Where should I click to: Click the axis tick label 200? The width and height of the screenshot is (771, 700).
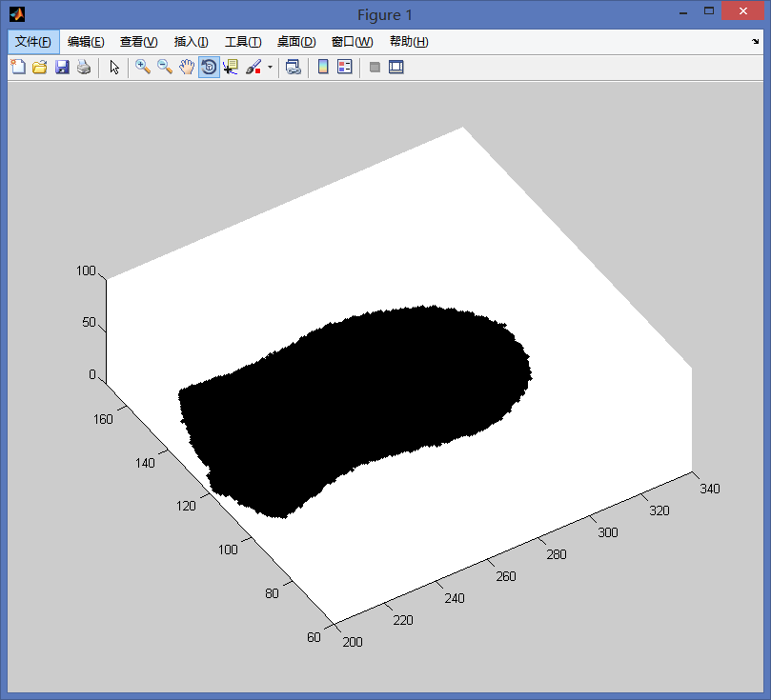[x=353, y=642]
